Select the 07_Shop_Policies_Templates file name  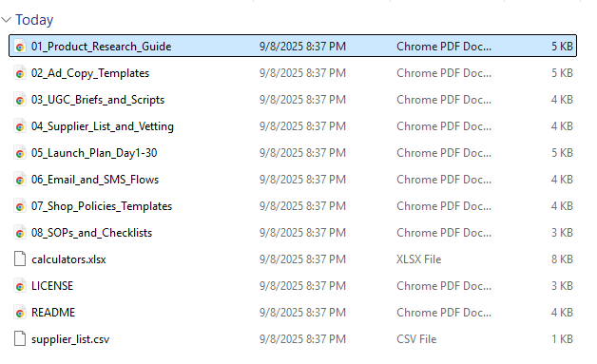[102, 206]
